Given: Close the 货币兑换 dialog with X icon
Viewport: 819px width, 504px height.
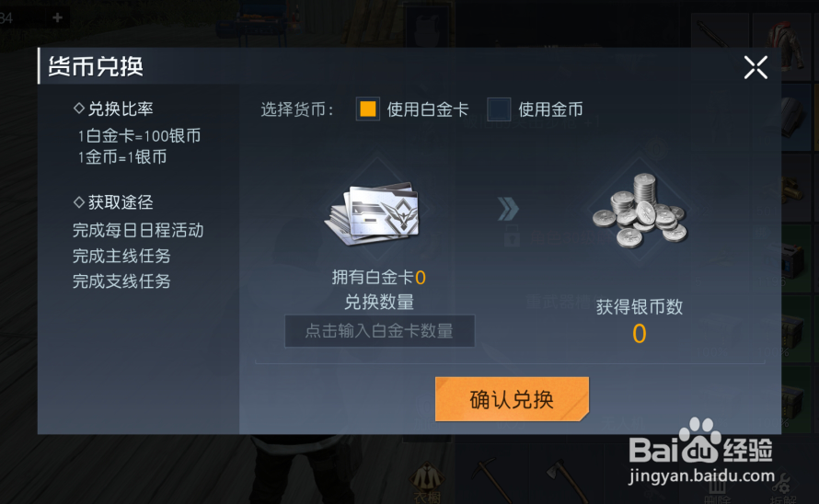Looking at the screenshot, I should 756,67.
